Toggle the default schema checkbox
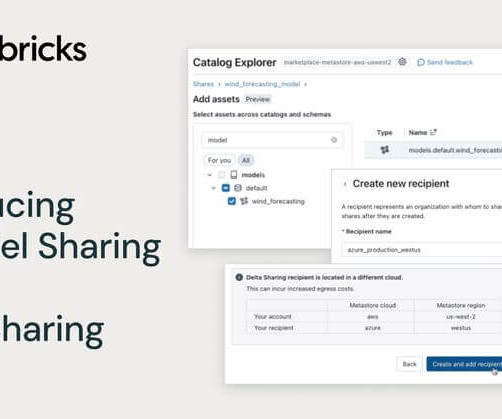 pyautogui.click(x=226, y=188)
